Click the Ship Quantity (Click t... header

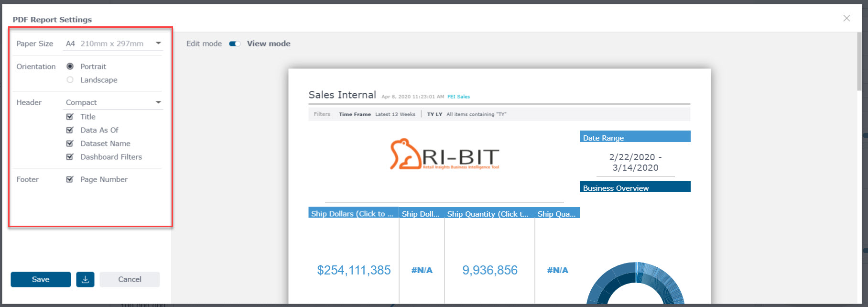489,213
